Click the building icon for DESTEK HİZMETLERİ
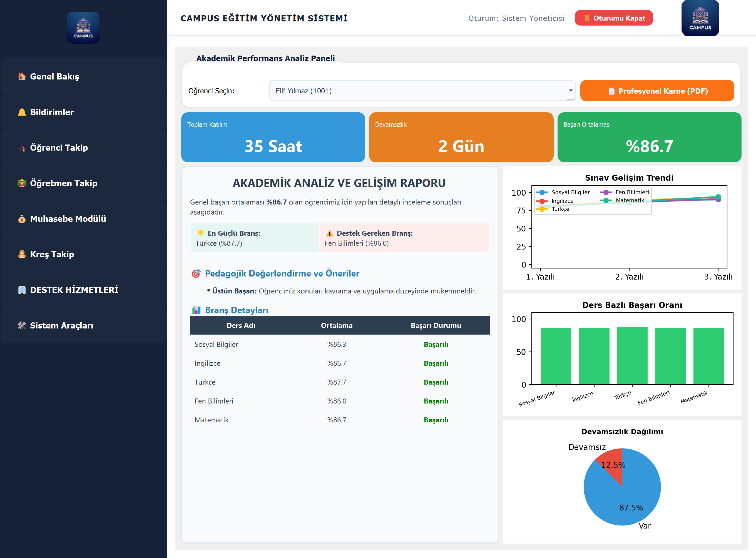 pyautogui.click(x=22, y=290)
